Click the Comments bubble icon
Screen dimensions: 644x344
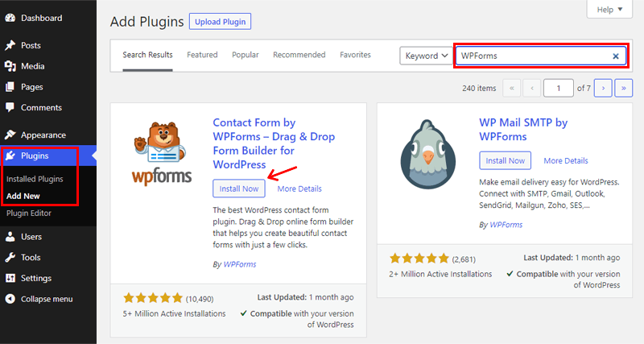pos(10,108)
